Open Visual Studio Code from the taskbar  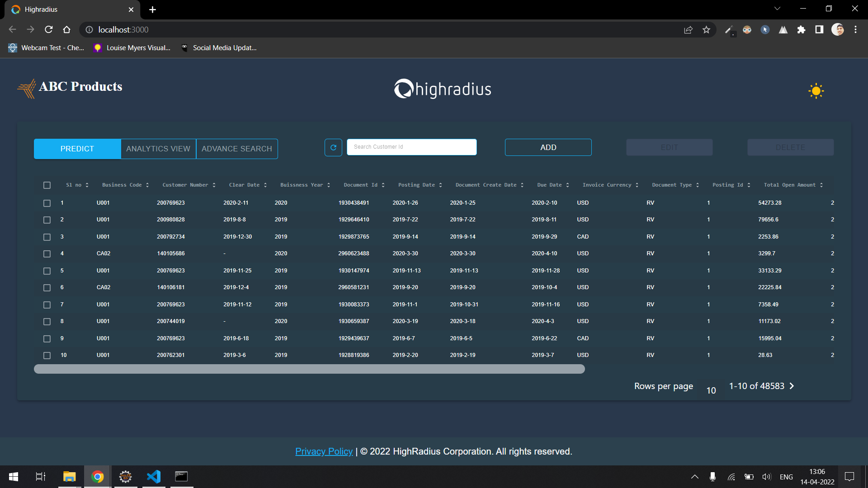(154, 476)
